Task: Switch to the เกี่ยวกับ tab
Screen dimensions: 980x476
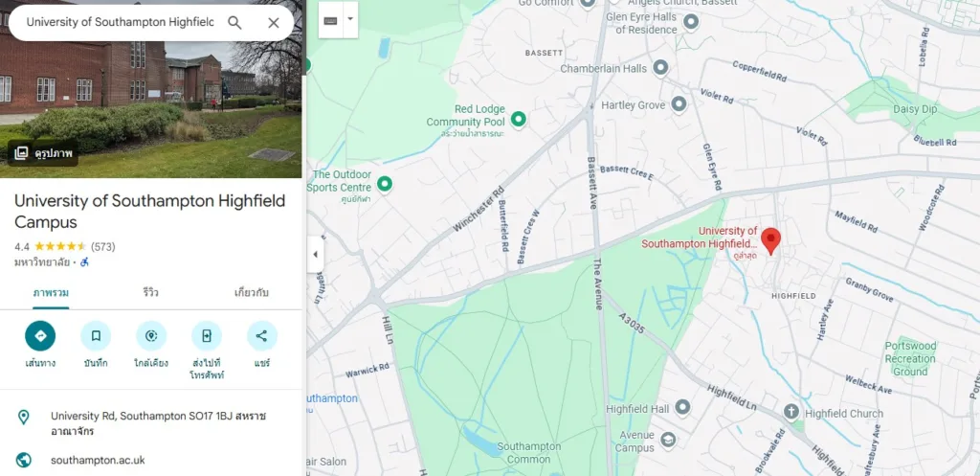Action: pos(252,293)
